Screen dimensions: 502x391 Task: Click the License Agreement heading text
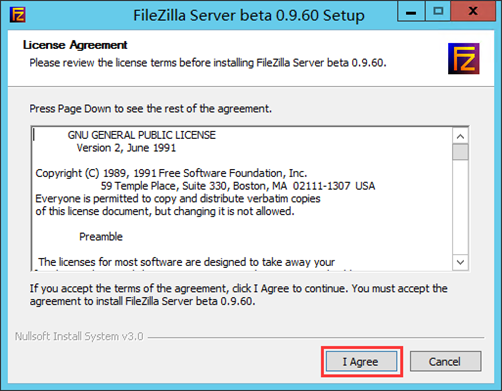point(75,45)
